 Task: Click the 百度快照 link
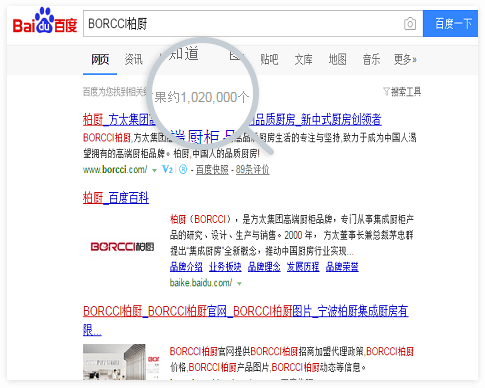pos(212,170)
